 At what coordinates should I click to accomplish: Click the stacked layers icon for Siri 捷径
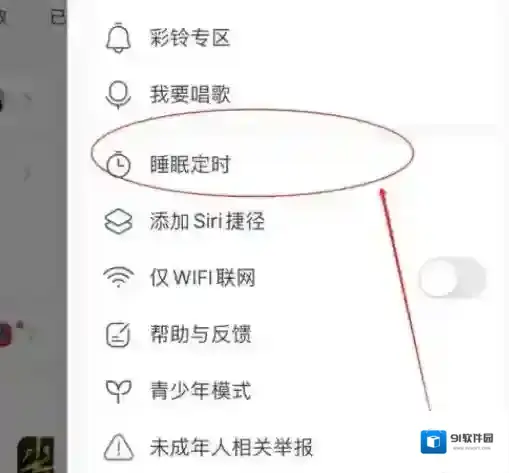[x=118, y=221]
